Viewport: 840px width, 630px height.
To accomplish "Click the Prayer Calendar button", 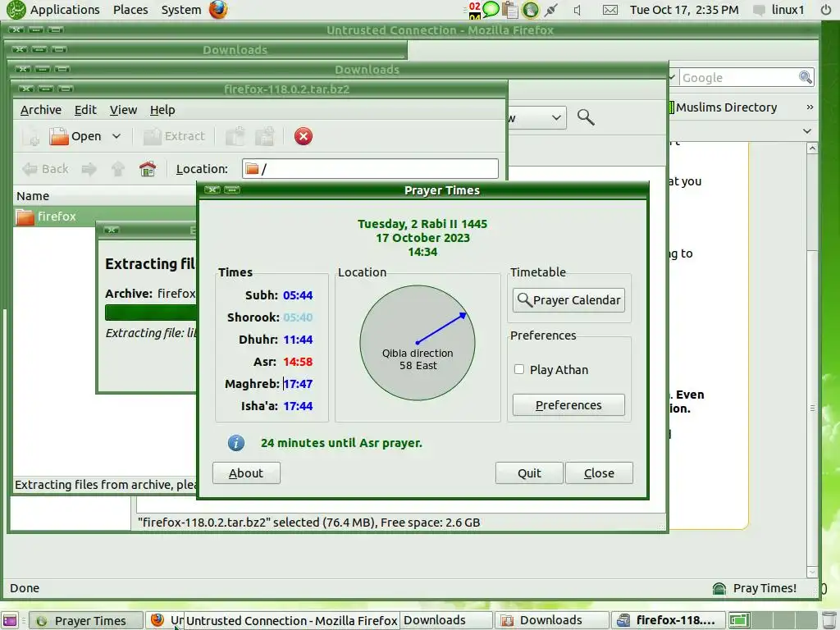I will [x=568, y=300].
